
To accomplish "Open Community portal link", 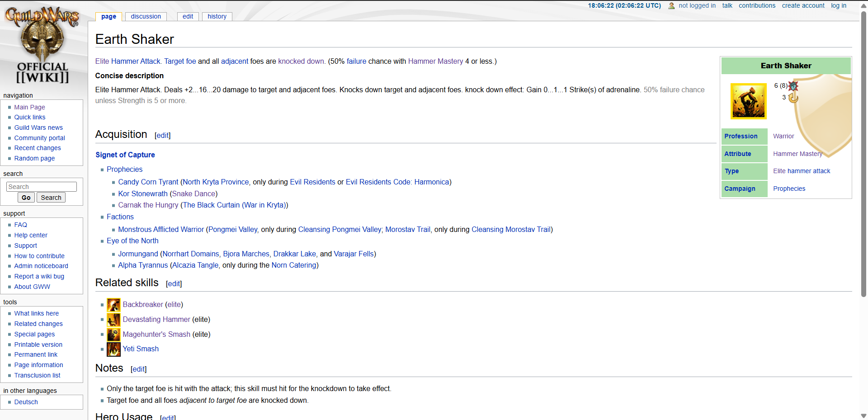I will tap(40, 138).
